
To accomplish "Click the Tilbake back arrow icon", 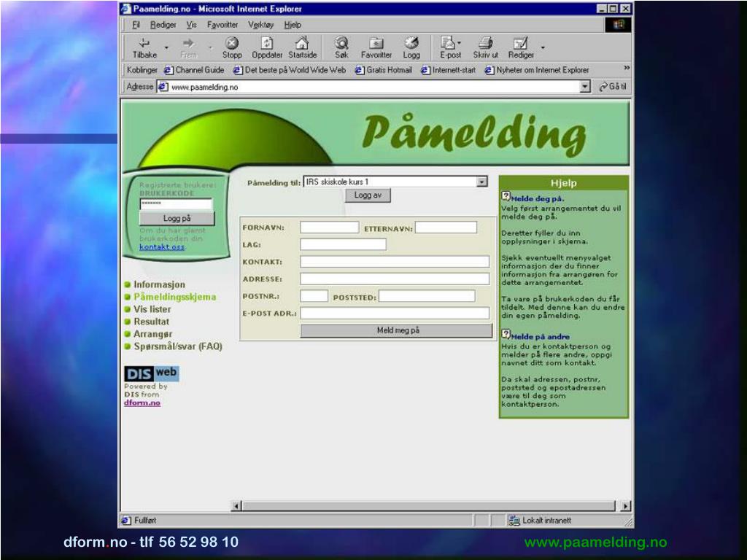I will tap(144, 43).
